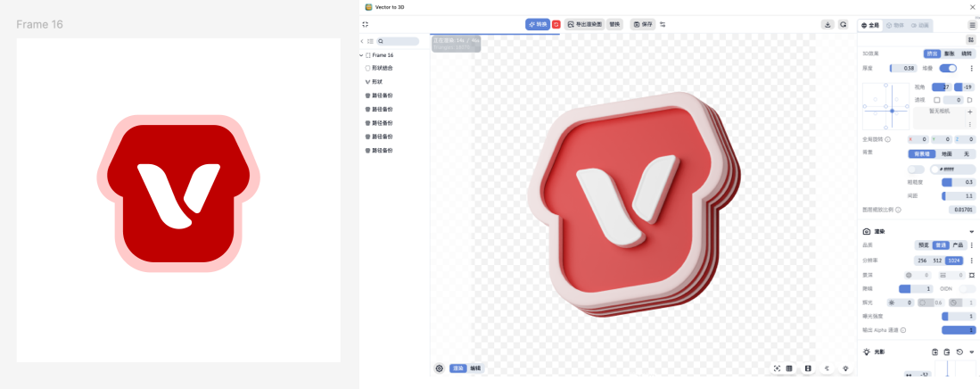Switch viewport to 编辑 edit mode
980x389 pixels.
(475, 368)
